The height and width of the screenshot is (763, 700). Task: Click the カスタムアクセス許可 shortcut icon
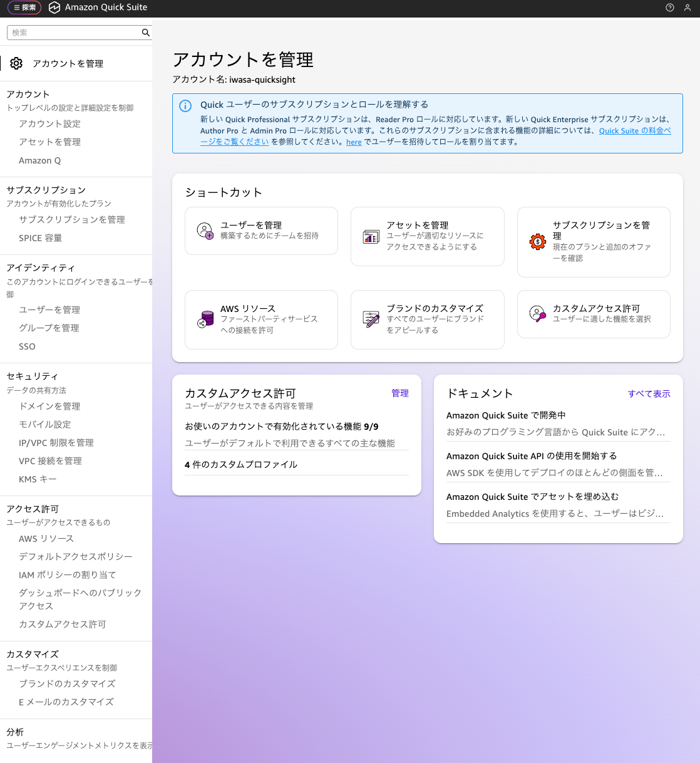tap(537, 313)
